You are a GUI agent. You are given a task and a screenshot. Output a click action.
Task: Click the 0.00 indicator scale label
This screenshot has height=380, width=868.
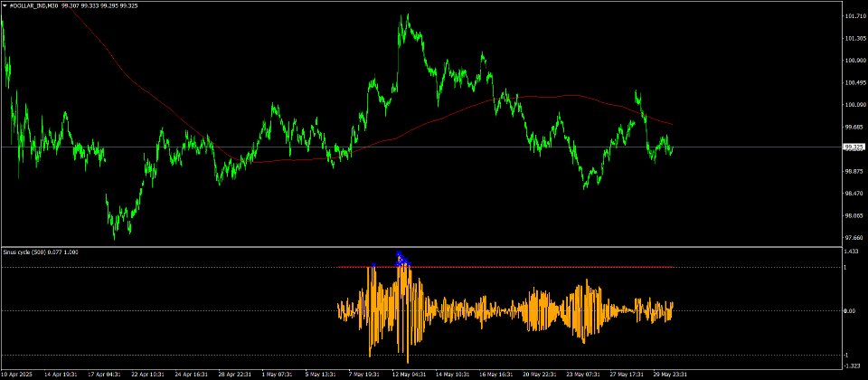tap(850, 310)
